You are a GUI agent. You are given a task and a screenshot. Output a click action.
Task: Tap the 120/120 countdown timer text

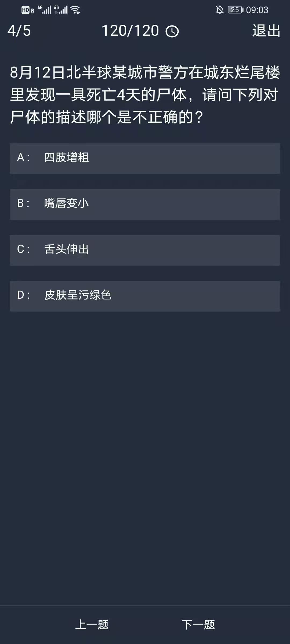pos(130,31)
